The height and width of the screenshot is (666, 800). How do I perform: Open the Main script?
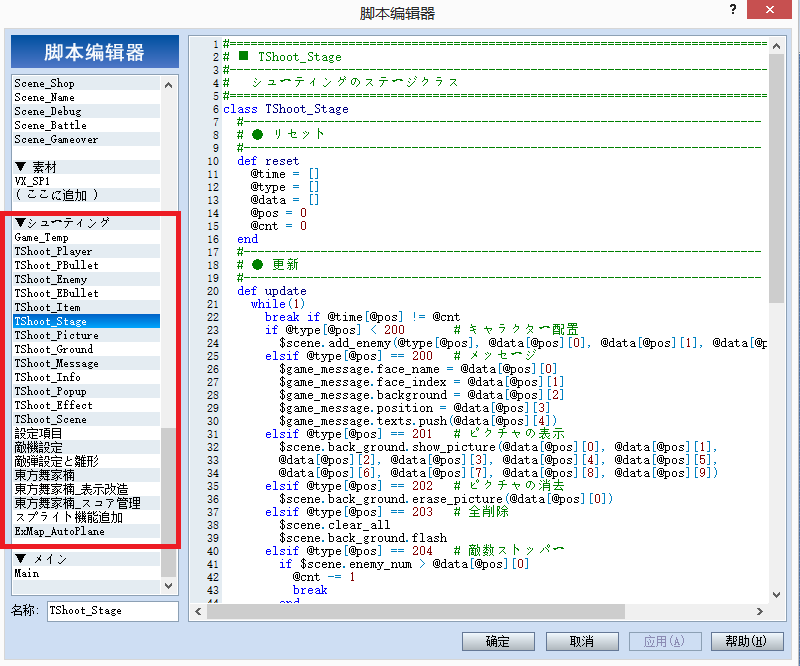pyautogui.click(x=86, y=574)
